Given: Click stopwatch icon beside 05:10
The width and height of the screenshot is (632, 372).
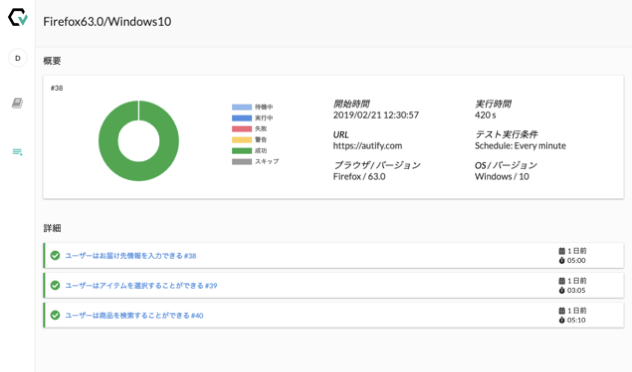Looking at the screenshot, I should pos(561,320).
